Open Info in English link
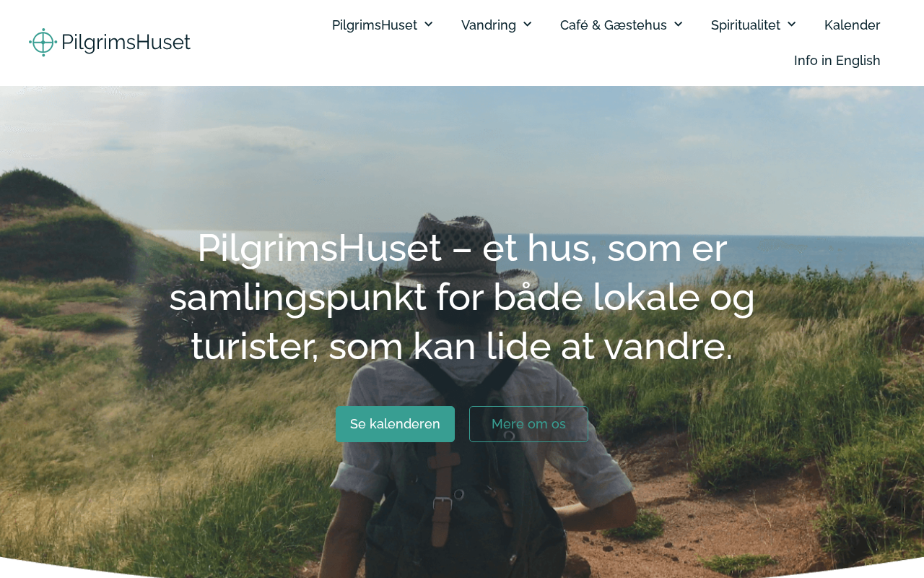The width and height of the screenshot is (924, 578). pos(837,61)
